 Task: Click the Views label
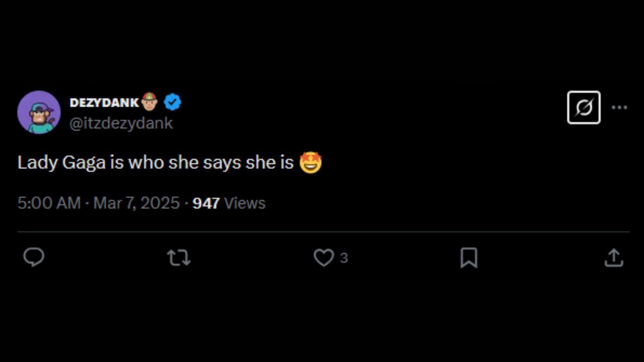click(245, 203)
